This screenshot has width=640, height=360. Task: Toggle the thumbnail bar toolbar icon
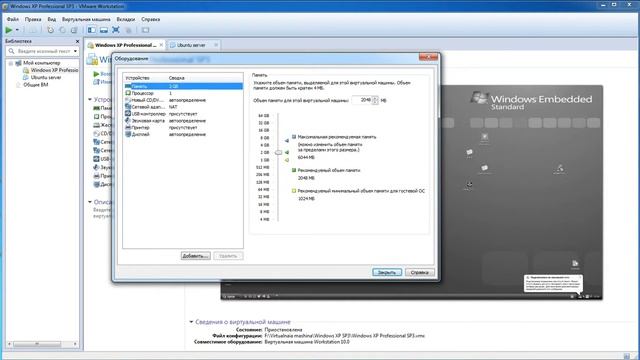coord(104,30)
